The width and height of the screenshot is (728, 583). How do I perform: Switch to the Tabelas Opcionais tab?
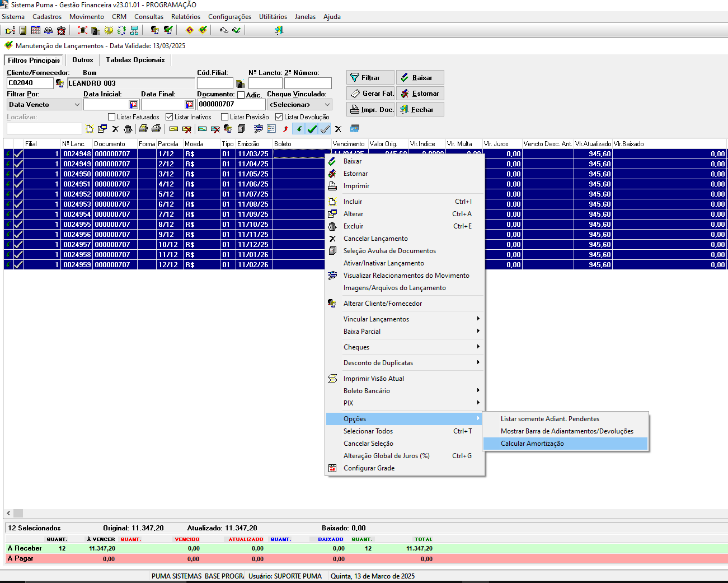click(x=135, y=60)
